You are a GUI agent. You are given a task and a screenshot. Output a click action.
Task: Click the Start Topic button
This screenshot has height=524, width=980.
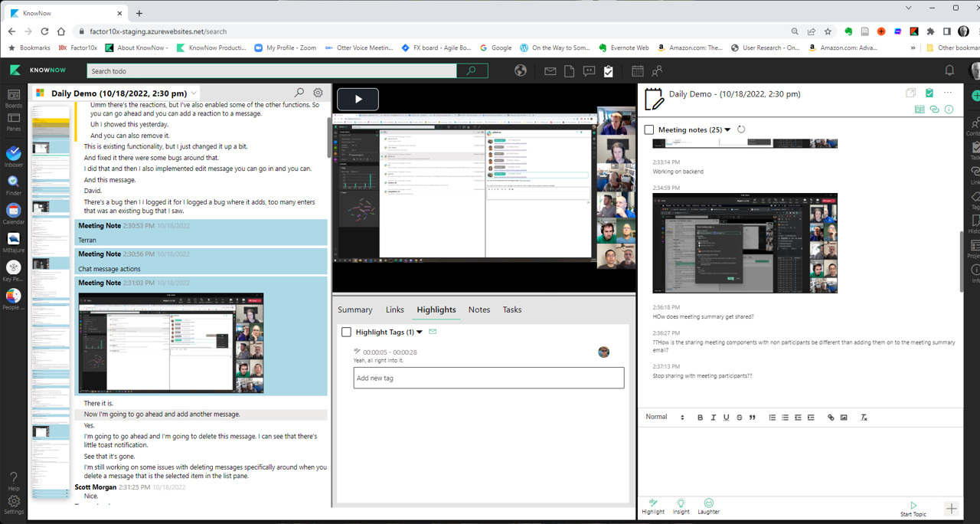913,508
